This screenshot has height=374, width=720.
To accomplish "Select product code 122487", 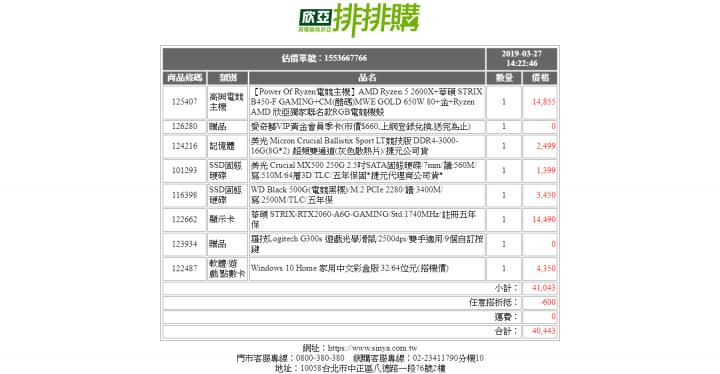I will point(185,268).
